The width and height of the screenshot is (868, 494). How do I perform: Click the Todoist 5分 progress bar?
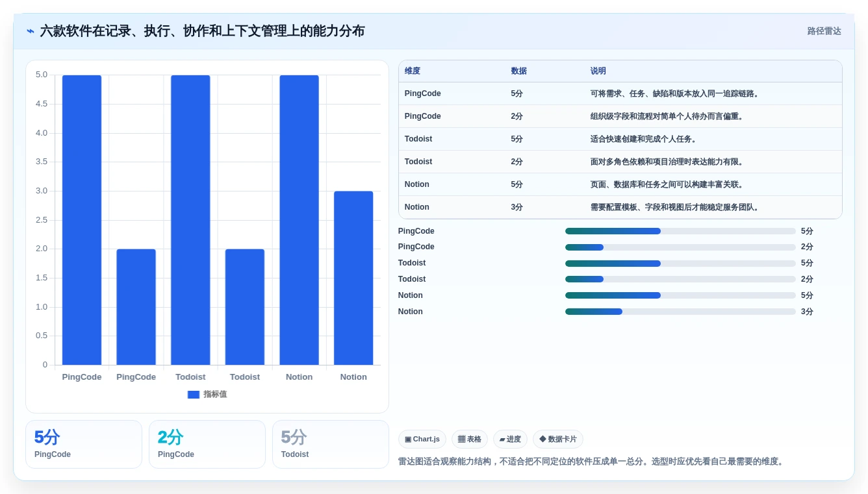pyautogui.click(x=680, y=264)
